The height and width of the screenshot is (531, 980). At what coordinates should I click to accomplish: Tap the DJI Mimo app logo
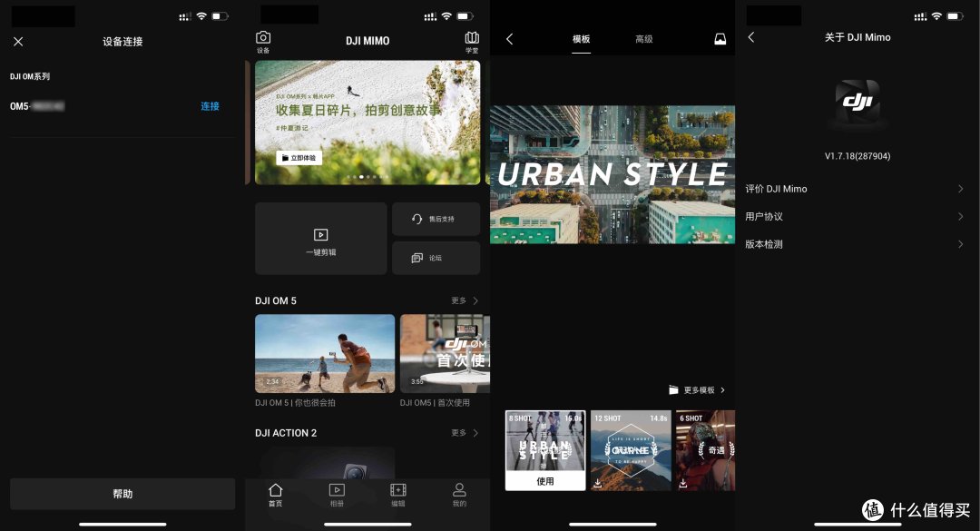(857, 101)
